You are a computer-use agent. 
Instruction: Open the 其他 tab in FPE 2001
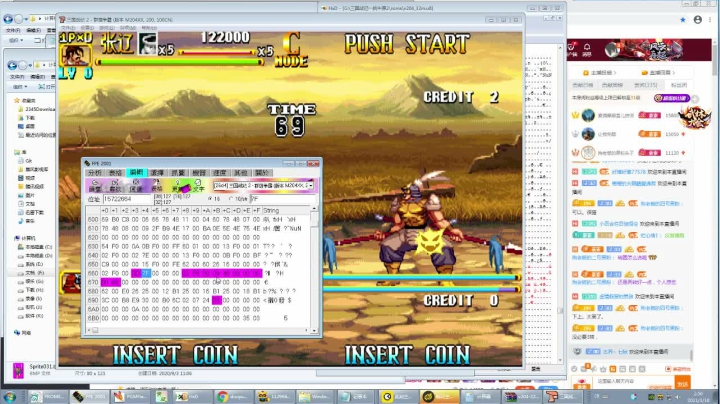(x=241, y=173)
